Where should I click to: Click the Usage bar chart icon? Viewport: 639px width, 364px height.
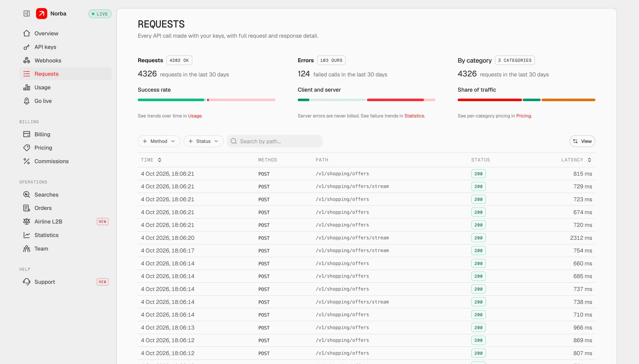(26, 87)
